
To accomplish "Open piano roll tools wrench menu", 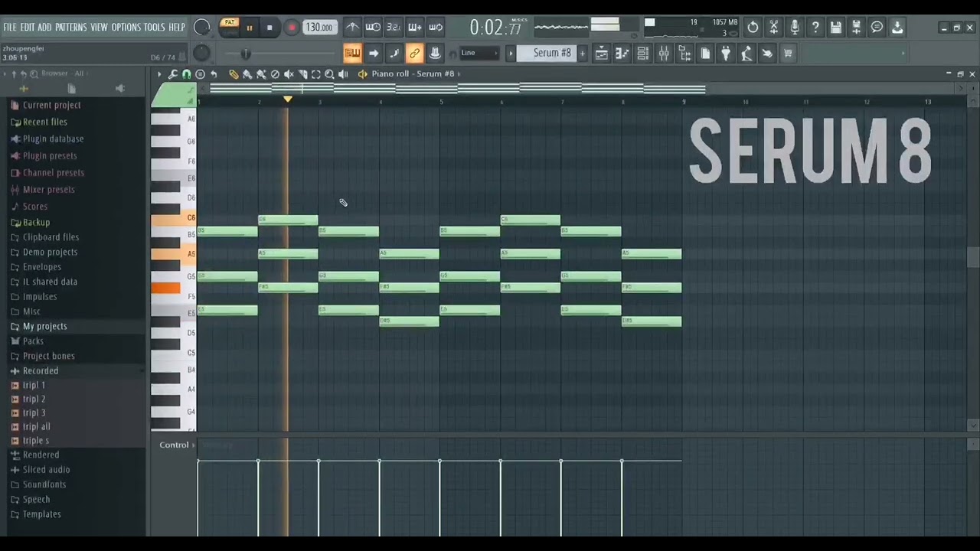I will click(173, 74).
